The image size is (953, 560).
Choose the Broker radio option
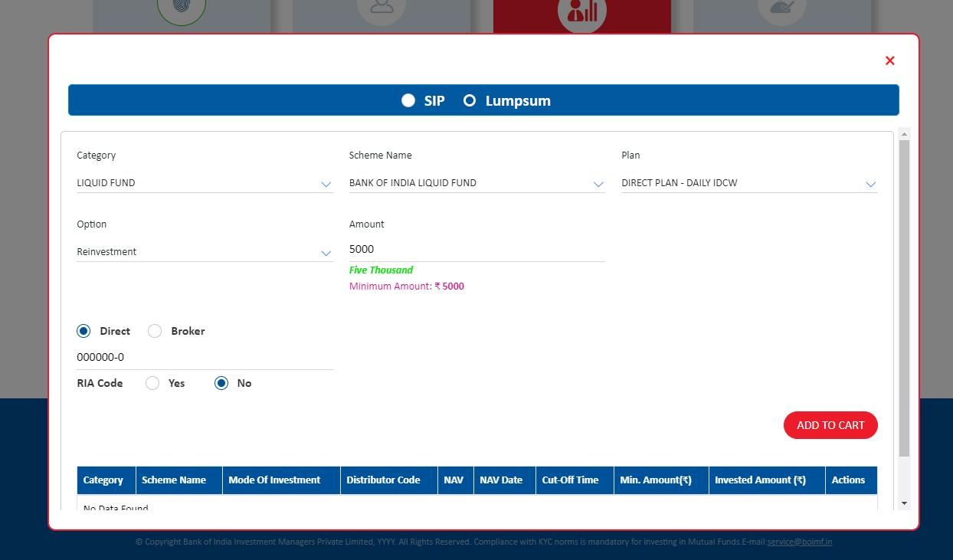pyautogui.click(x=155, y=331)
